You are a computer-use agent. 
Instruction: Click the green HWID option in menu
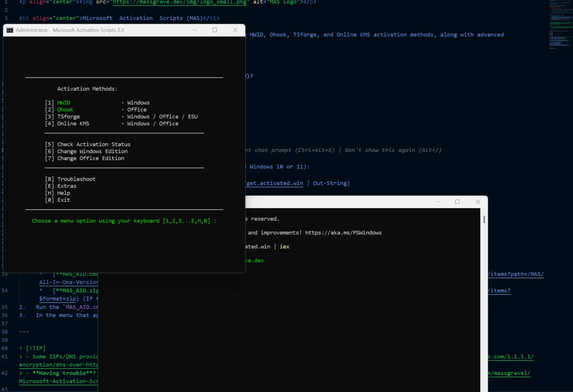(64, 103)
